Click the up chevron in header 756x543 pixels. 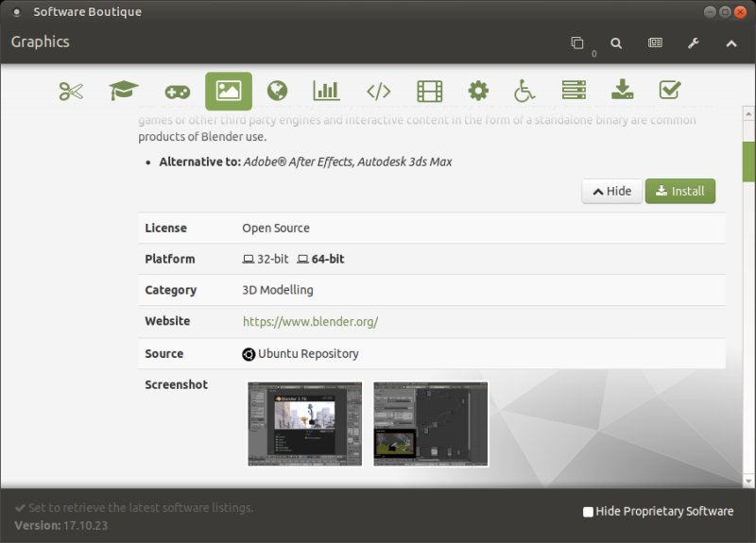pyautogui.click(x=731, y=42)
